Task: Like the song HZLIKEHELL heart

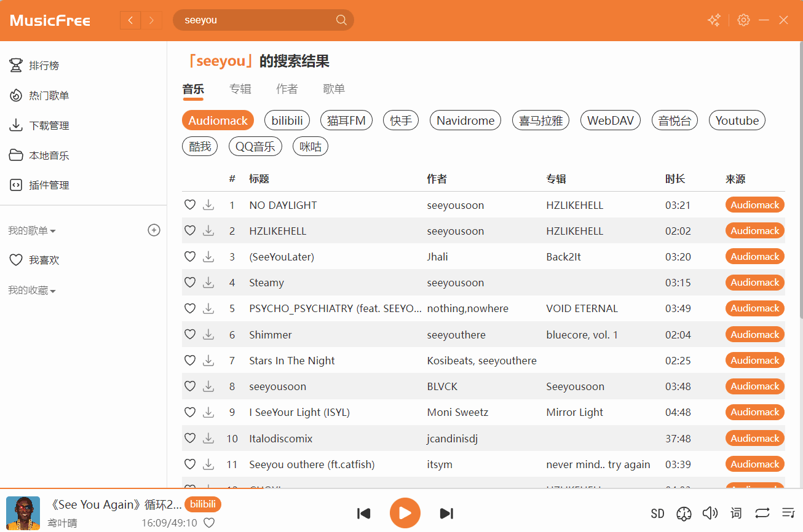Action: [x=190, y=230]
